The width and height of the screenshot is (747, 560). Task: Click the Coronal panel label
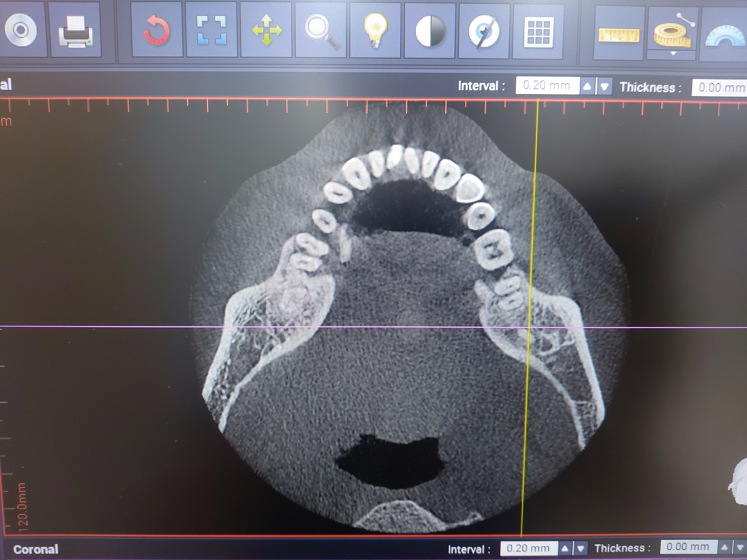[36, 549]
